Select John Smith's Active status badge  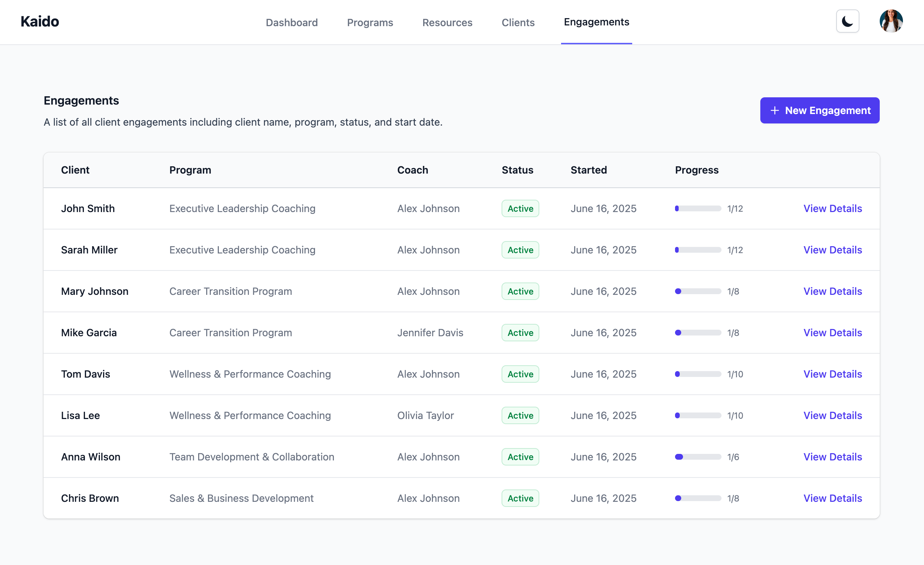click(x=520, y=208)
